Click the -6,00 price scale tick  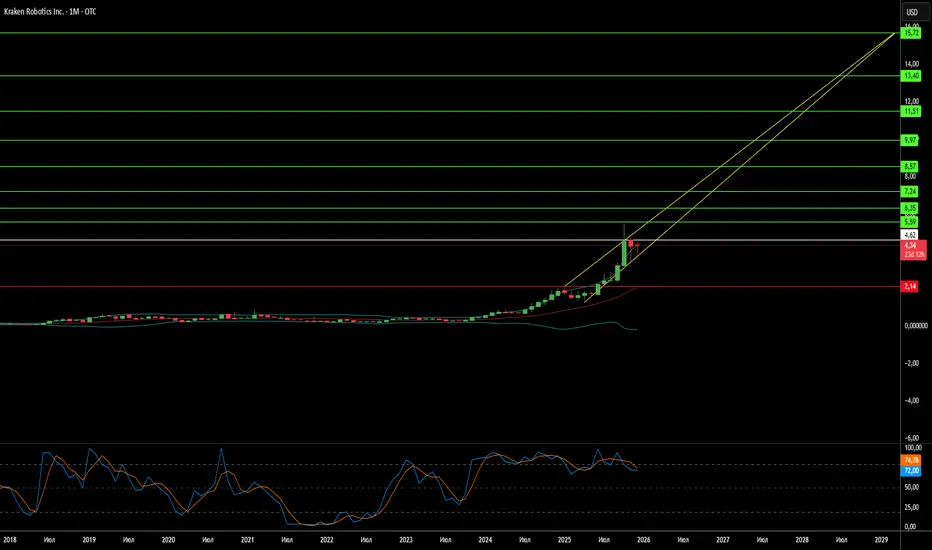point(912,438)
